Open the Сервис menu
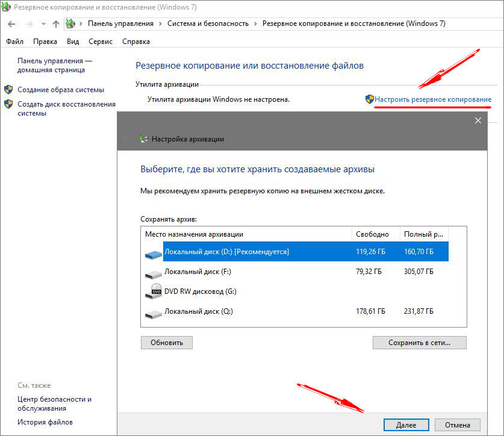The image size is (504, 436). pyautogui.click(x=101, y=42)
